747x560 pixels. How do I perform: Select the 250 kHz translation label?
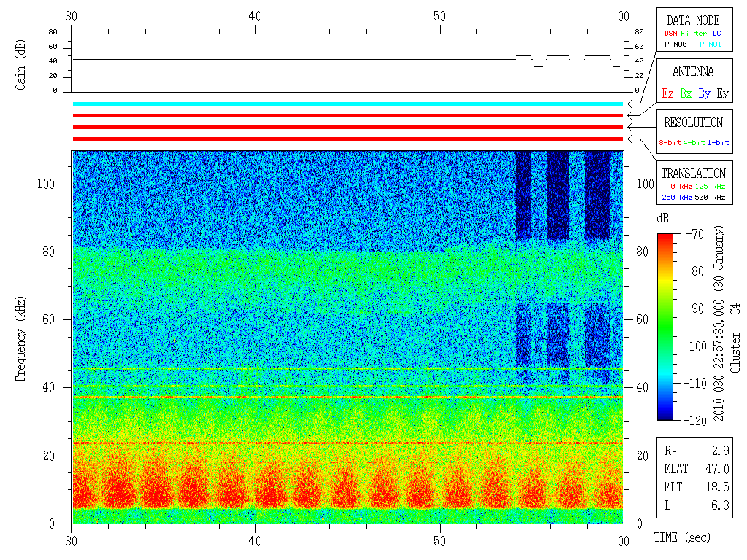[677, 197]
